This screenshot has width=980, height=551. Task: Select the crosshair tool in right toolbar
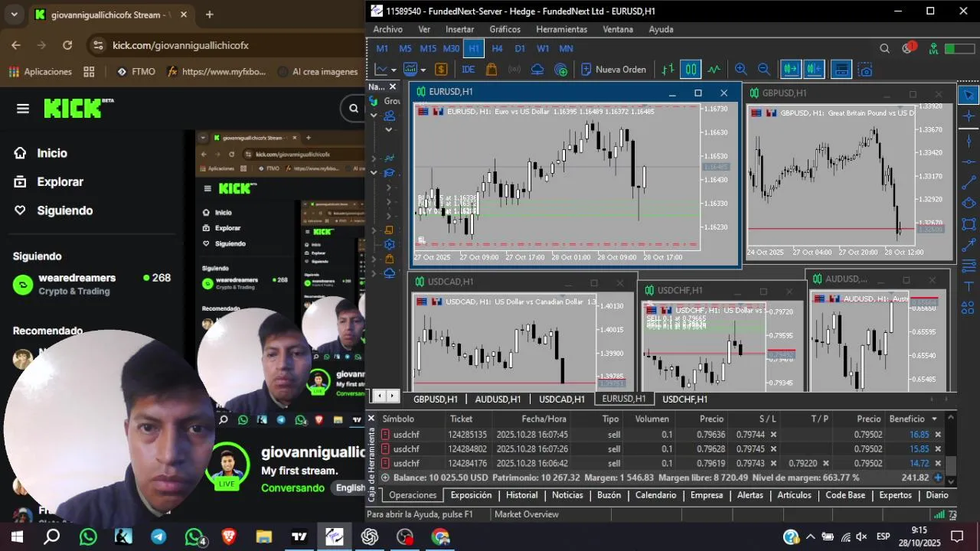[x=969, y=116]
